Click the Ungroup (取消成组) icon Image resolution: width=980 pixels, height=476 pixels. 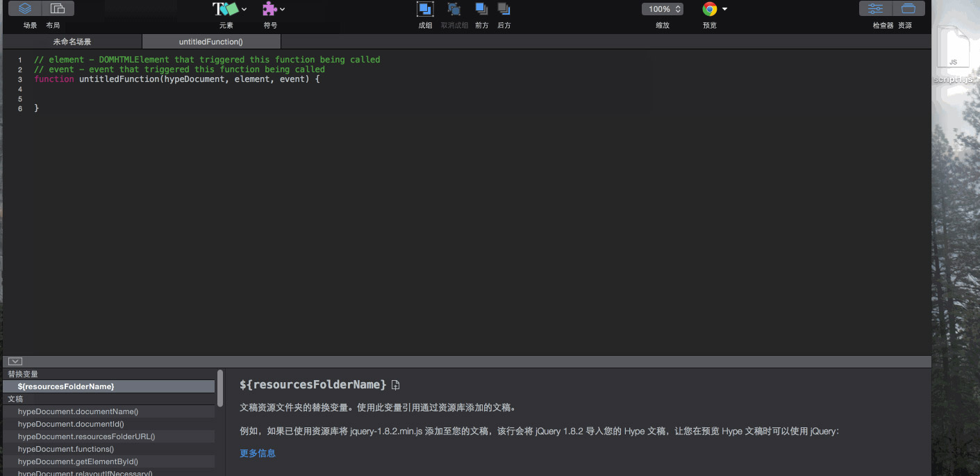[x=454, y=9]
